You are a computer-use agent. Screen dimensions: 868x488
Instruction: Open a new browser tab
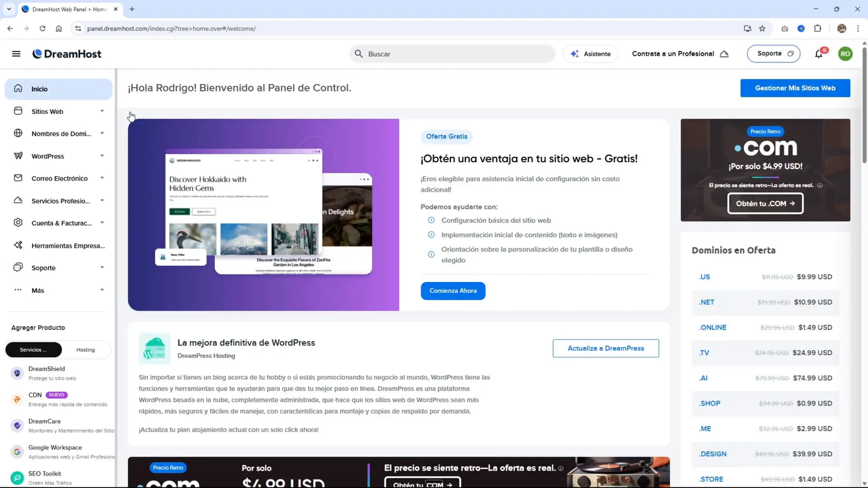coord(132,9)
